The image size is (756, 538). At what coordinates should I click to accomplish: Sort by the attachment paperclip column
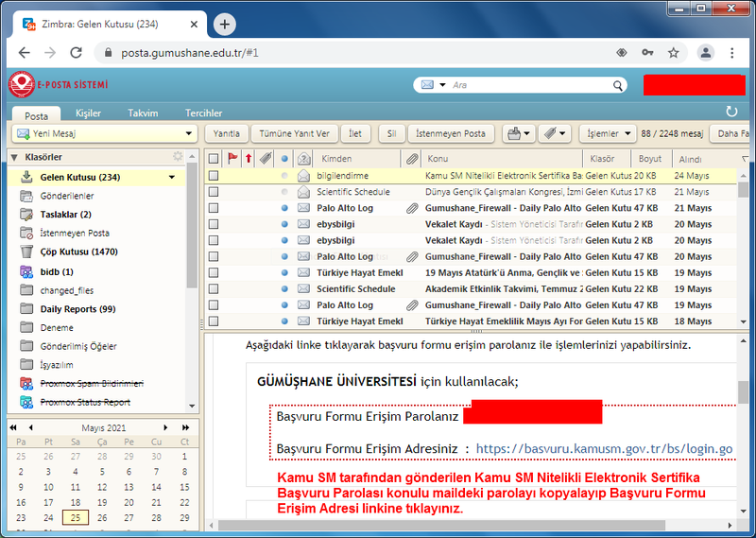click(x=411, y=159)
